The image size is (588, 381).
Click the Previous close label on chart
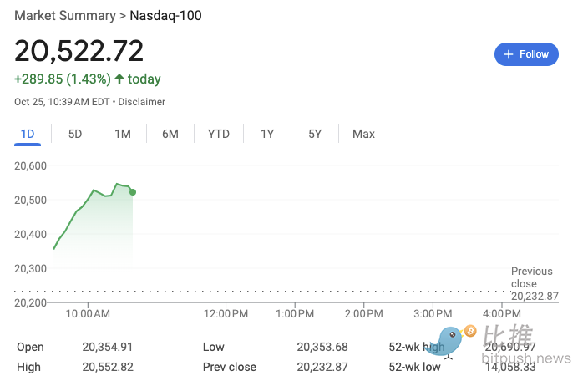click(x=532, y=277)
